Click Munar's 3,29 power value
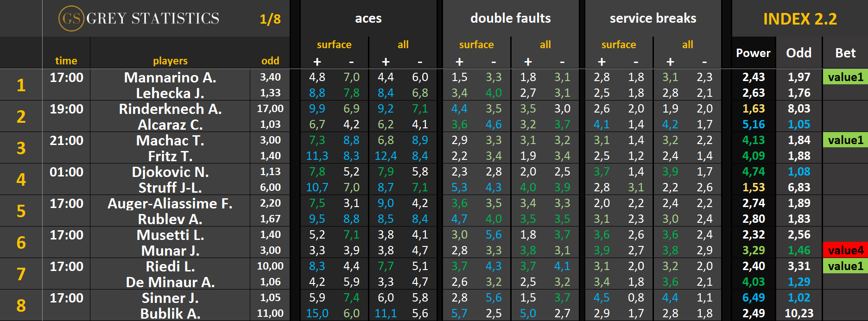This screenshot has width=868, height=321. click(x=754, y=250)
